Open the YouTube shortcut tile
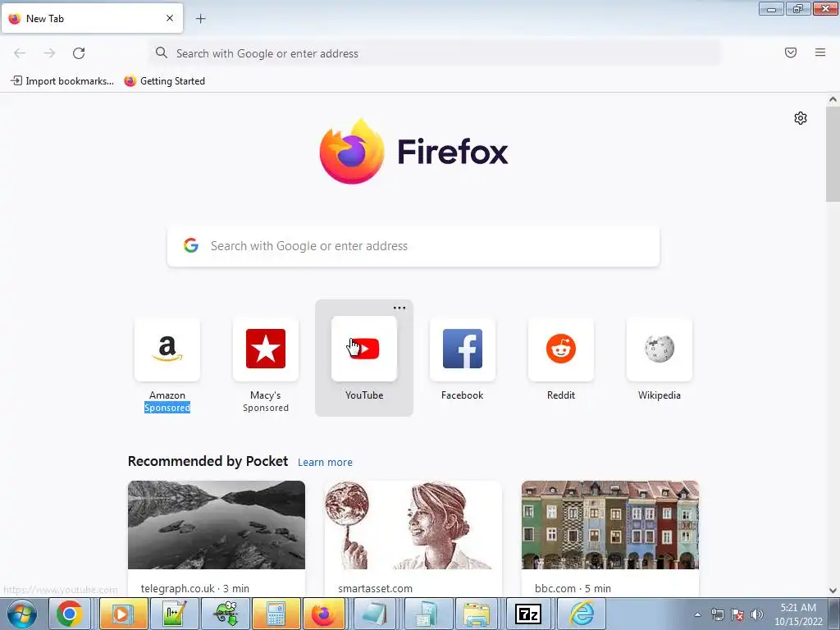 (364, 349)
